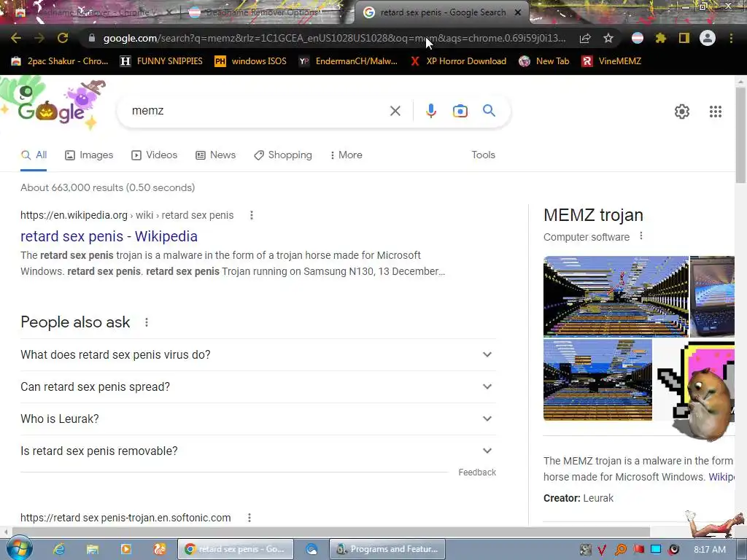Screen dimensions: 747x560
Task: Open the 2pac Shakur bookmark
Action: 60,61
